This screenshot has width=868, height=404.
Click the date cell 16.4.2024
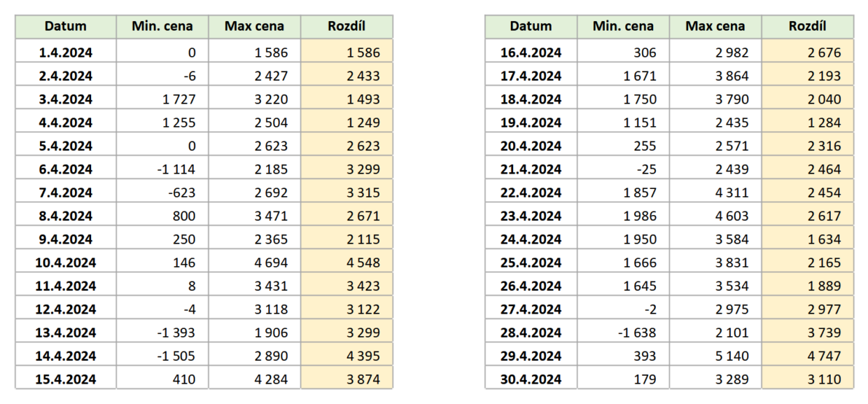click(x=531, y=53)
